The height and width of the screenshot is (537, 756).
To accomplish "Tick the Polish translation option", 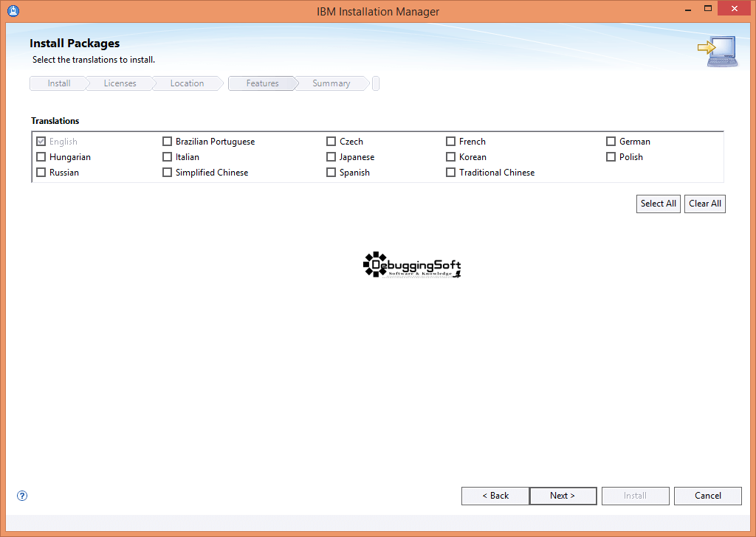I will [611, 157].
